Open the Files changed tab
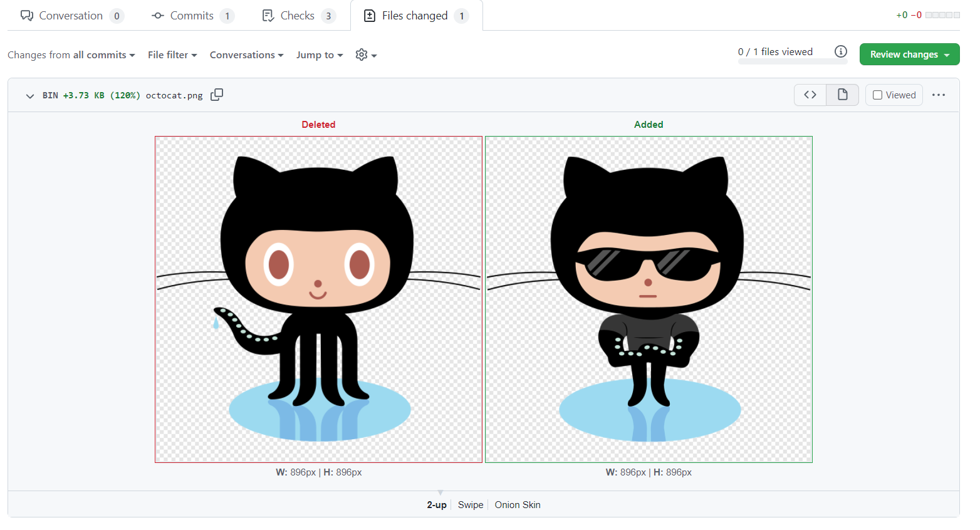980x530 pixels. (415, 15)
